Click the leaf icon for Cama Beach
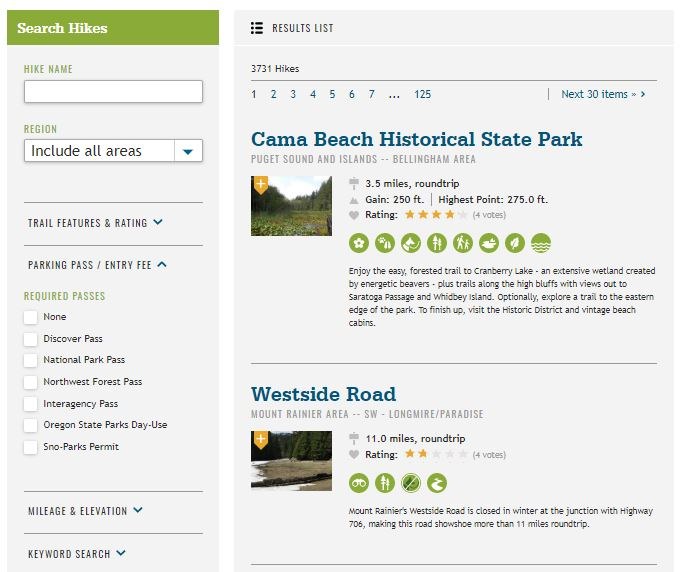 [x=515, y=243]
